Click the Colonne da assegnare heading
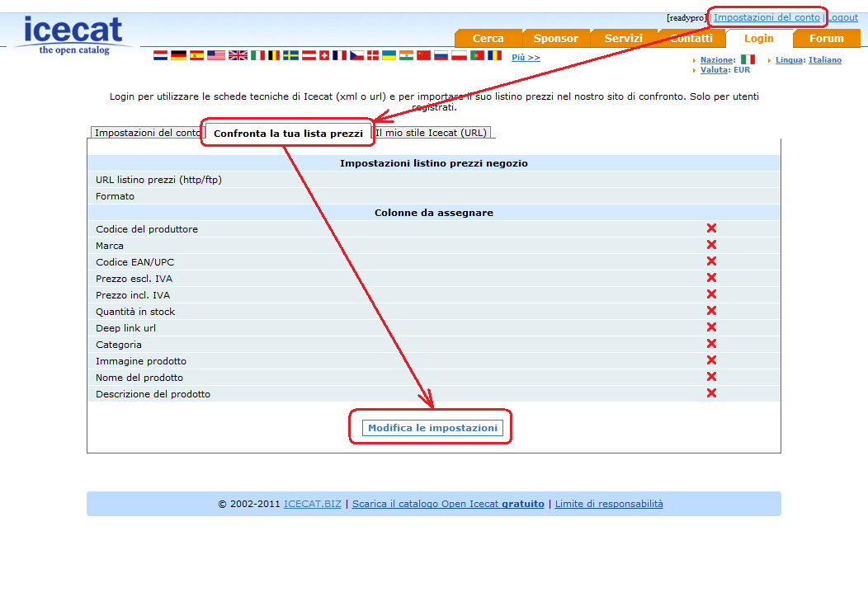Screen dimensions: 868x592 coord(434,213)
